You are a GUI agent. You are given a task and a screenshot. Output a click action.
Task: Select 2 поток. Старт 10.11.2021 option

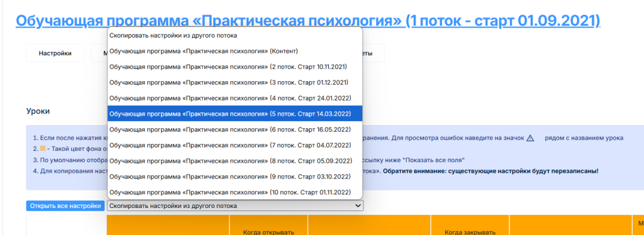[235, 67]
